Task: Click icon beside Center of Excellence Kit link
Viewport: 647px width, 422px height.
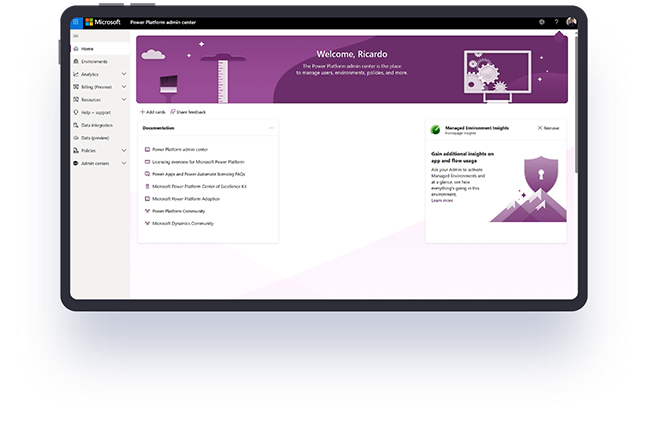Action: (147, 186)
